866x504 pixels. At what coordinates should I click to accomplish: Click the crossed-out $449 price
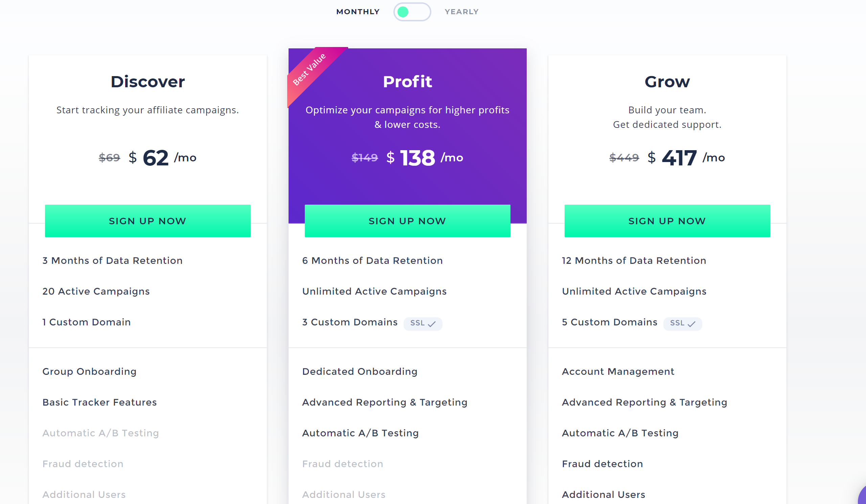624,158
